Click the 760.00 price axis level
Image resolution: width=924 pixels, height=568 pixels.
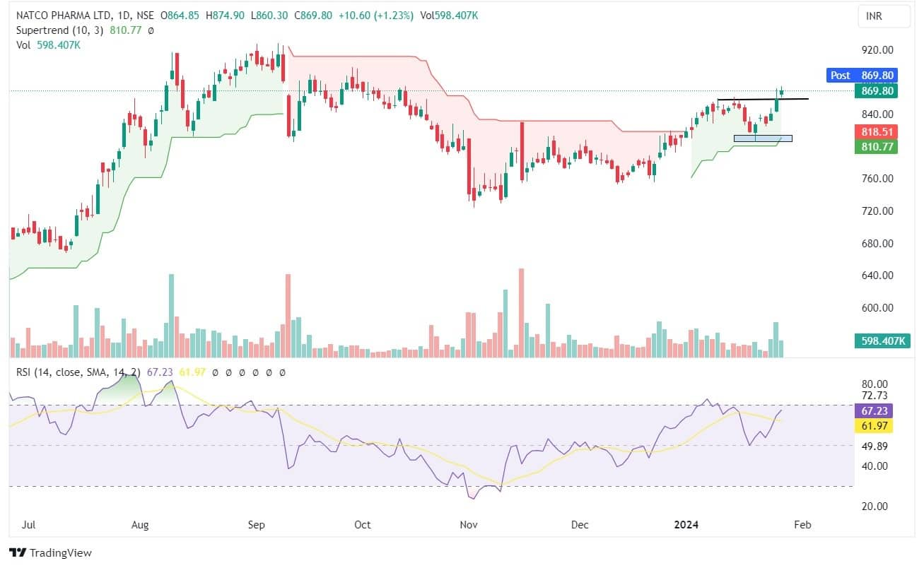click(877, 179)
